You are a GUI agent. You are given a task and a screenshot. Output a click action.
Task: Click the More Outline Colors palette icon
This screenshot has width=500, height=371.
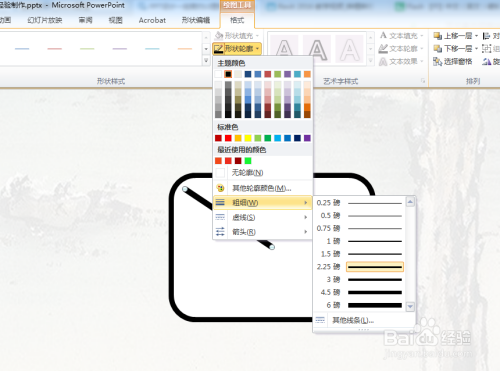pos(220,188)
